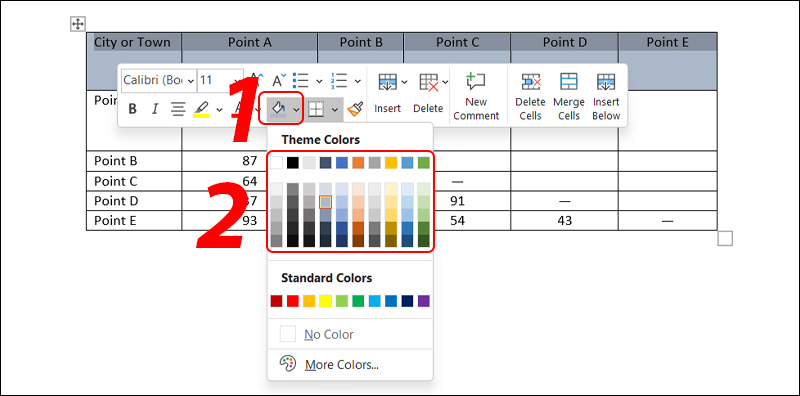This screenshot has width=800, height=396.
Task: Expand the Borders dropdown arrow
Action: point(335,109)
